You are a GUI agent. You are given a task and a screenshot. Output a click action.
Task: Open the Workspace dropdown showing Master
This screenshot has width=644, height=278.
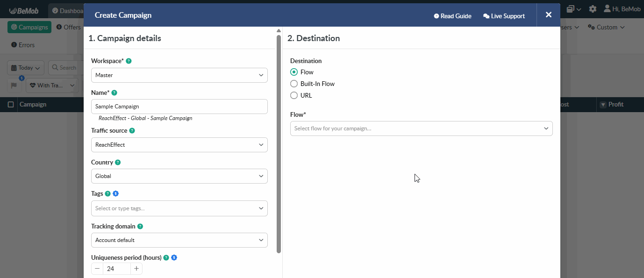coord(179,75)
